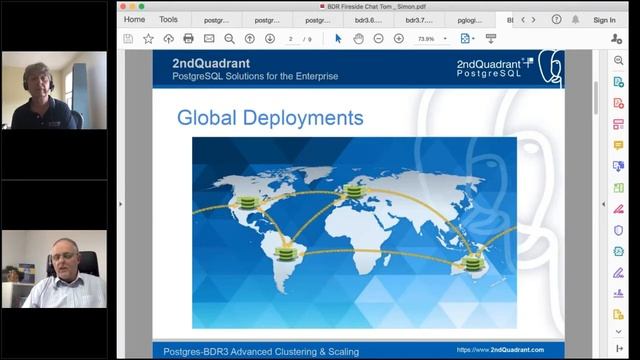Click the read mode scrolling icon

[x=491, y=39]
